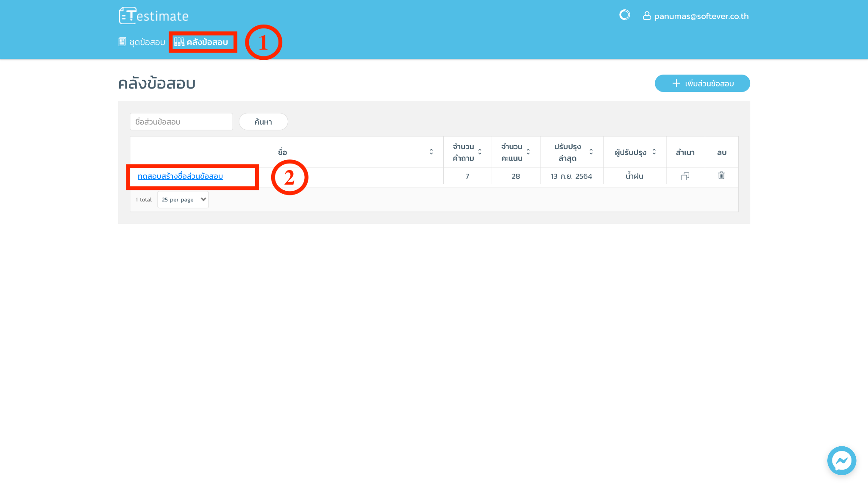Open the Messenger chat bubble

click(x=841, y=460)
